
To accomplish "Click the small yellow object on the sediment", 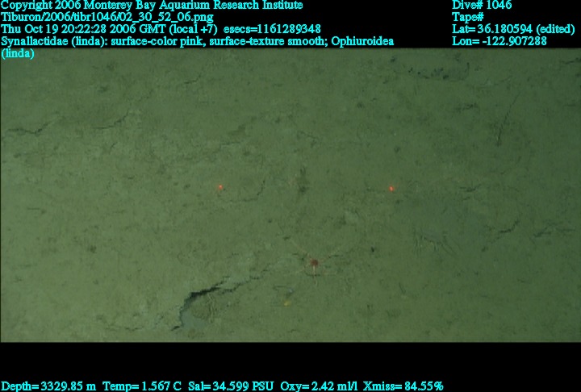I will [x=286, y=303].
